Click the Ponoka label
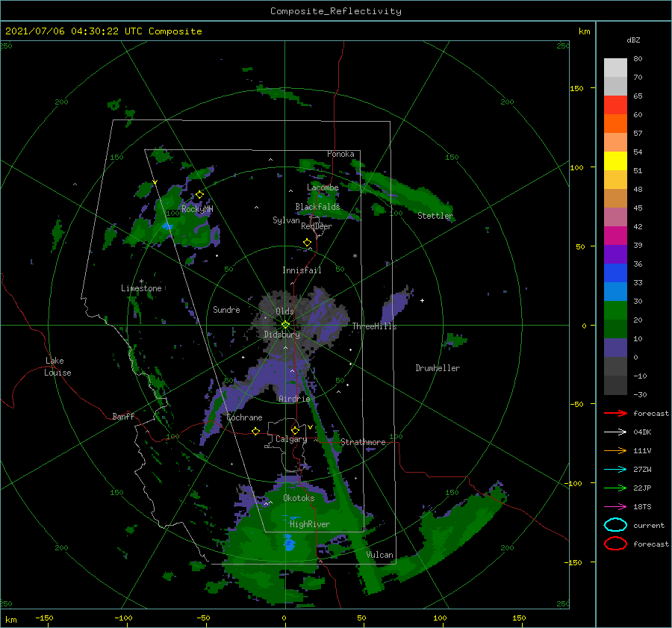 click(340, 154)
